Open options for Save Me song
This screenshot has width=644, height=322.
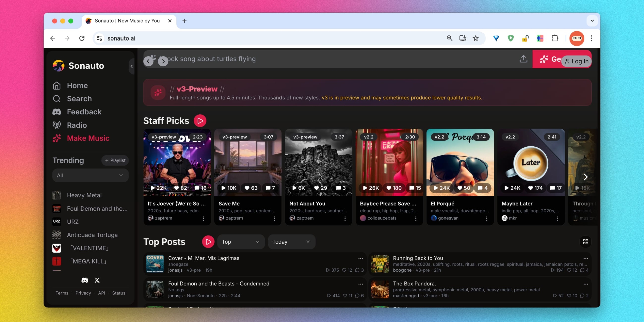[x=274, y=218]
